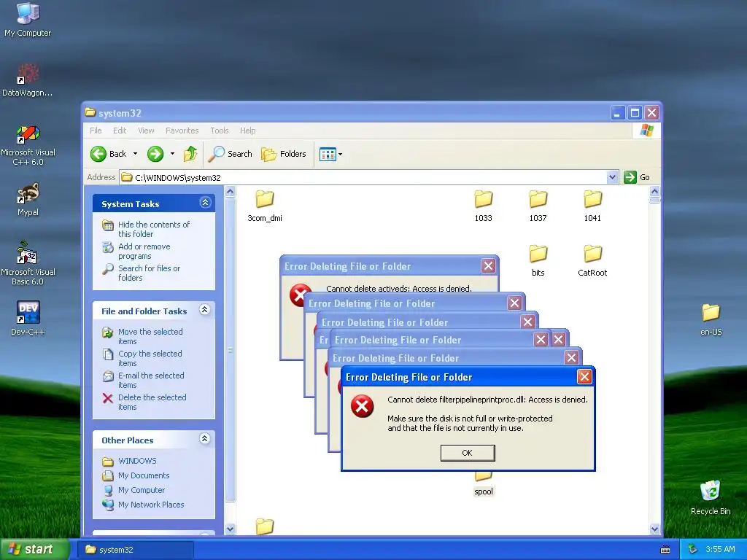Select the en-US folder on desktop
The width and height of the screenshot is (747, 560).
(711, 319)
